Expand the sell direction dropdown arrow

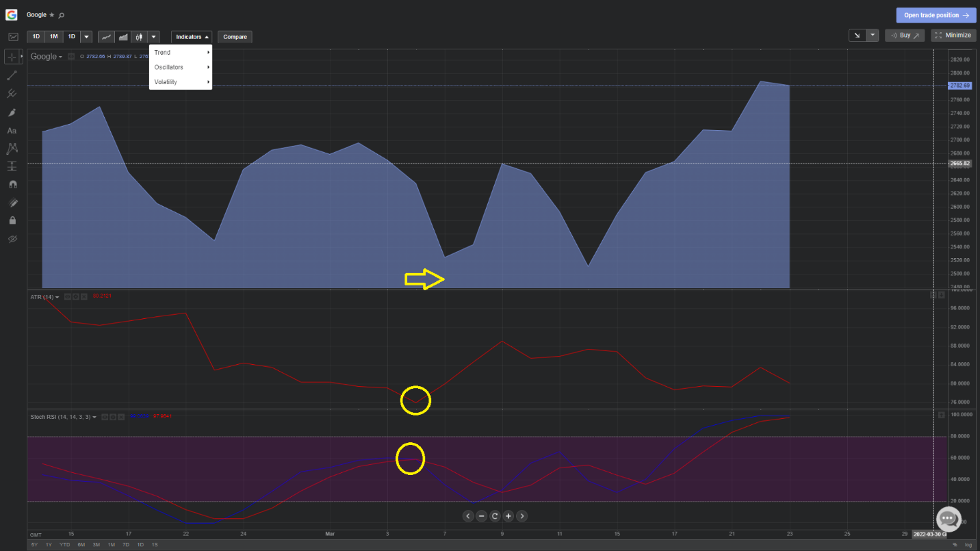click(x=873, y=35)
